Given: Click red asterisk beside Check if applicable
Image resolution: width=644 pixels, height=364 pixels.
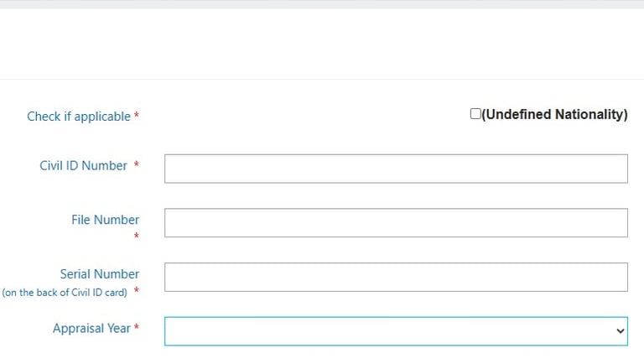Looking at the screenshot, I should pos(137,116).
